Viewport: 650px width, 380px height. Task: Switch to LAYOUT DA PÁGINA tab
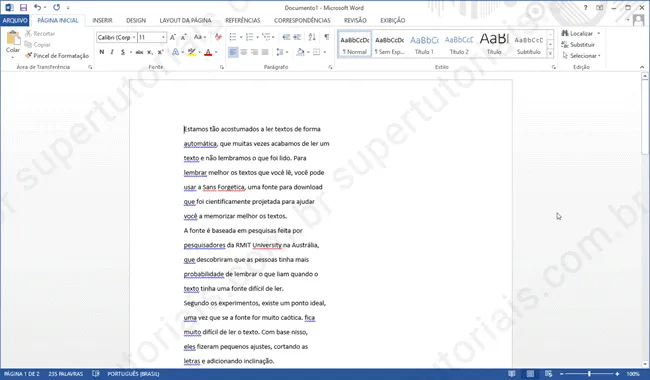[x=185, y=20]
